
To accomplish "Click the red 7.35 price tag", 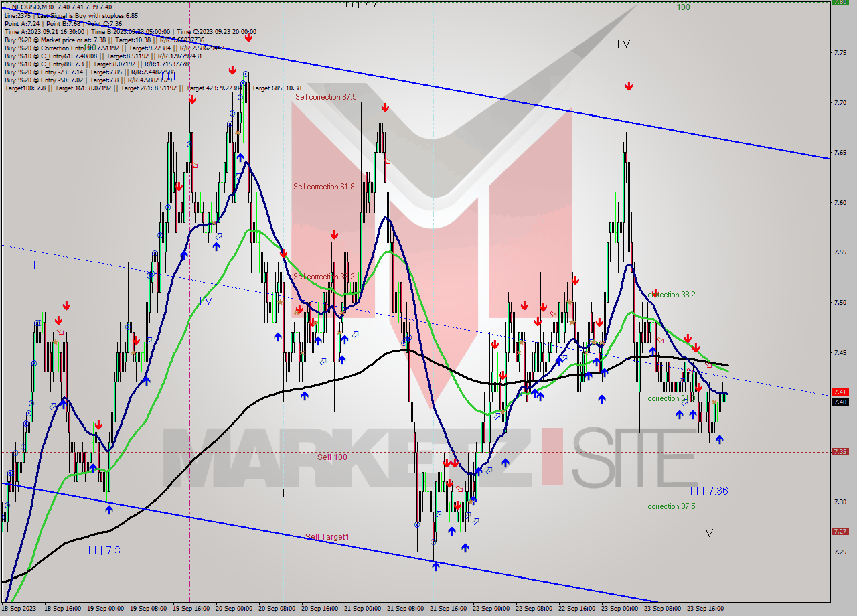I will point(840,452).
